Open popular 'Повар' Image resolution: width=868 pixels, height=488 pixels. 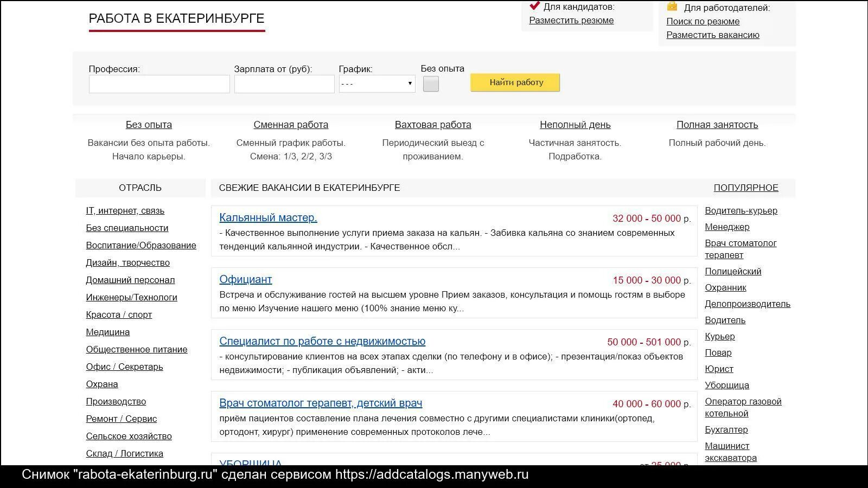click(x=718, y=353)
